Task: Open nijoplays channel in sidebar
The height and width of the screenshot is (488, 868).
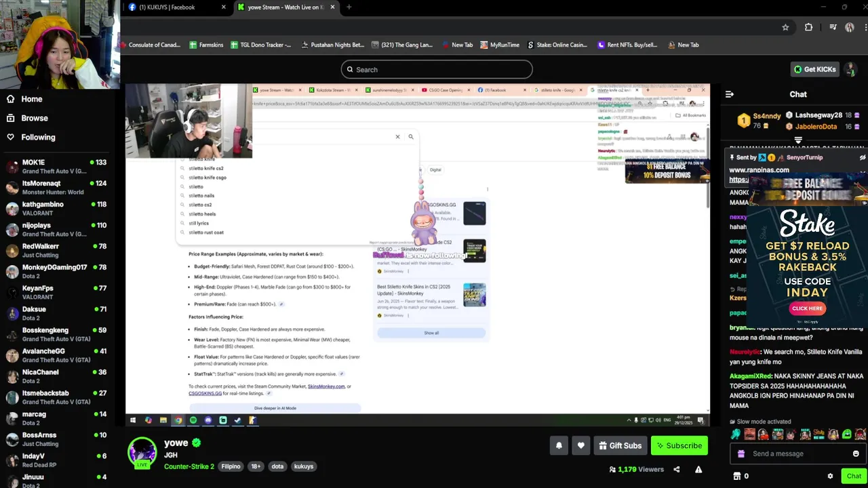Action: click(x=56, y=230)
